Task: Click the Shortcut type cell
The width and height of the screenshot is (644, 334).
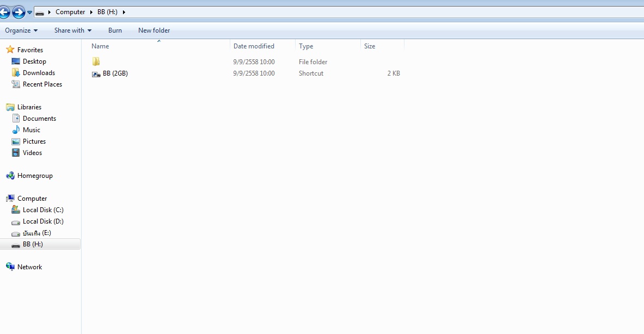Action: tap(311, 73)
